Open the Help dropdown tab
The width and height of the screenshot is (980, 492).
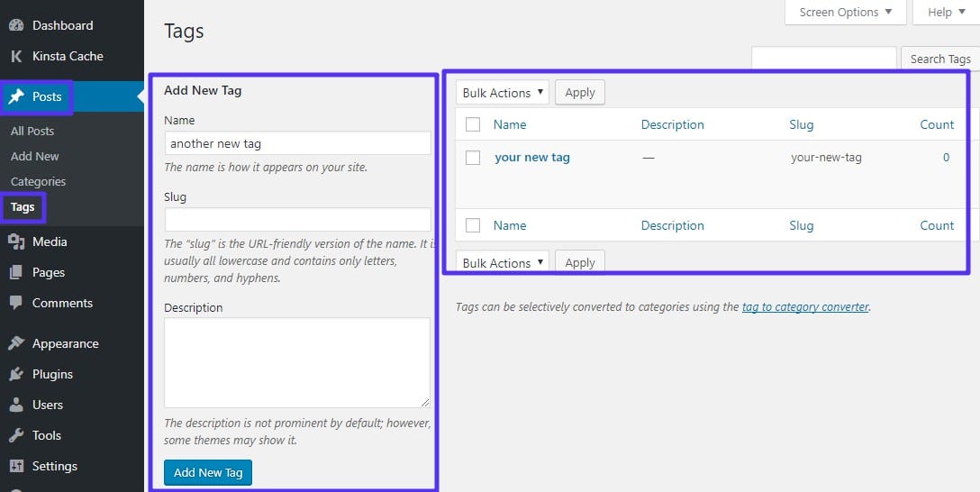[945, 12]
